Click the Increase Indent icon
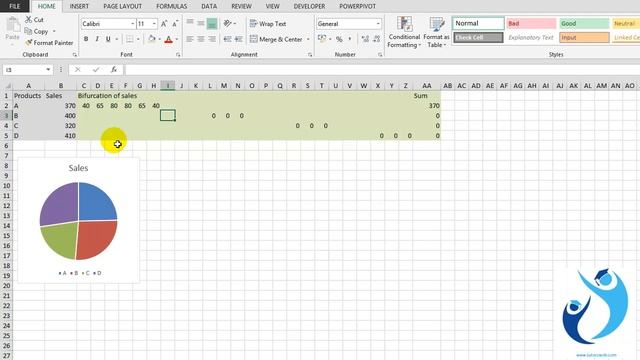Viewport: 640px width, 360px height. tap(239, 39)
